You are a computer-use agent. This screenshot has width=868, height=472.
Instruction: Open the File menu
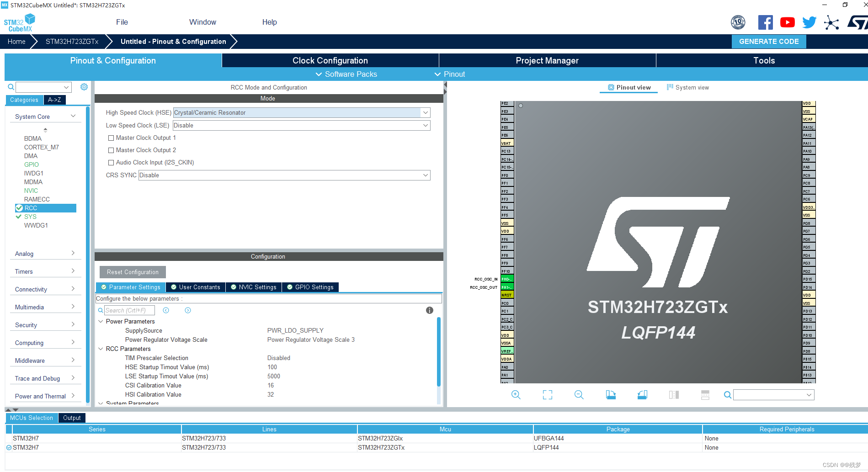click(x=122, y=22)
